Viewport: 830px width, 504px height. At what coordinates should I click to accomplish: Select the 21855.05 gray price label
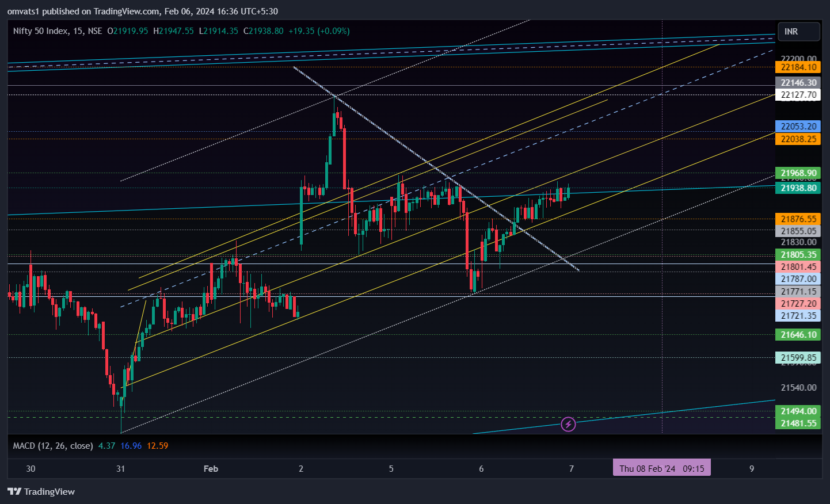(798, 231)
